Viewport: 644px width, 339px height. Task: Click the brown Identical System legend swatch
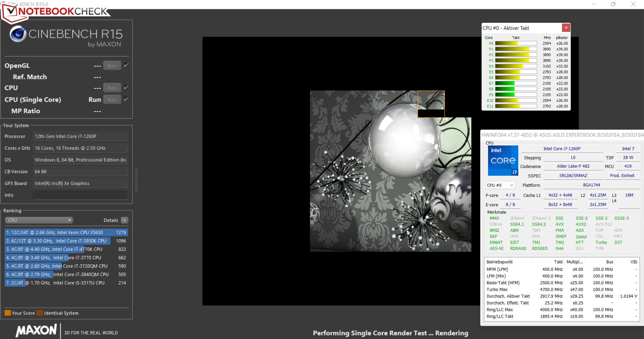click(x=40, y=313)
